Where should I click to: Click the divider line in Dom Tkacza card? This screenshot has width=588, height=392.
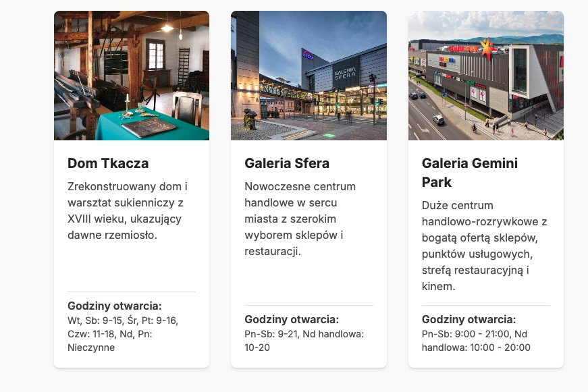click(132, 291)
